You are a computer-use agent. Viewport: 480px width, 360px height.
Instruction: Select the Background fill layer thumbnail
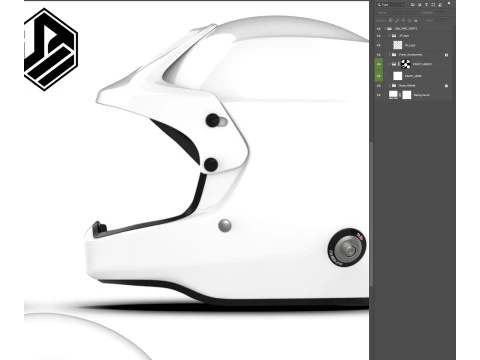[x=393, y=95]
